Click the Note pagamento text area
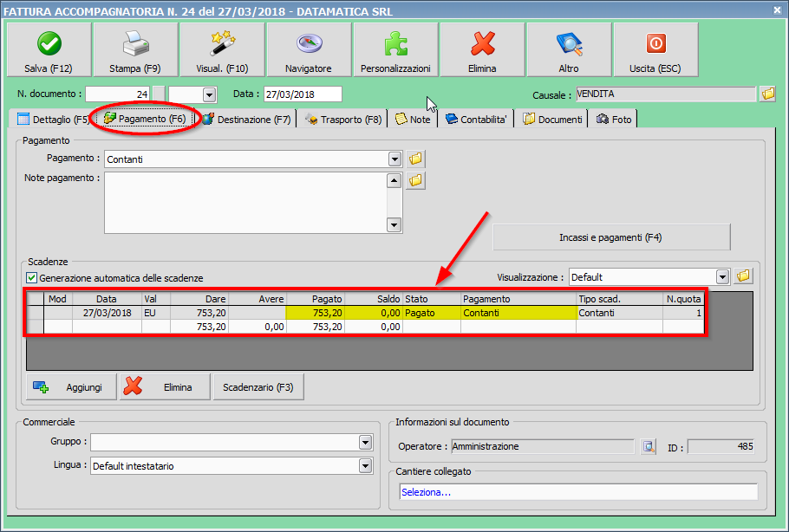This screenshot has height=532, width=789. click(x=245, y=203)
